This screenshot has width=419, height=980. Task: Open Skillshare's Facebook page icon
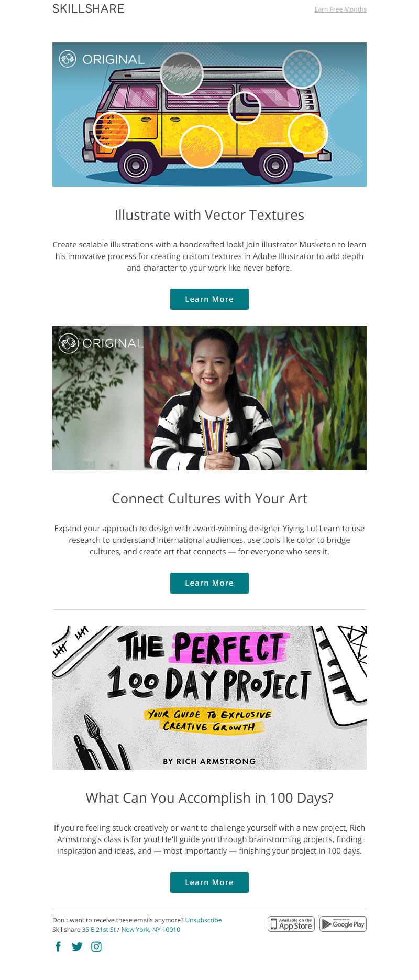click(58, 946)
